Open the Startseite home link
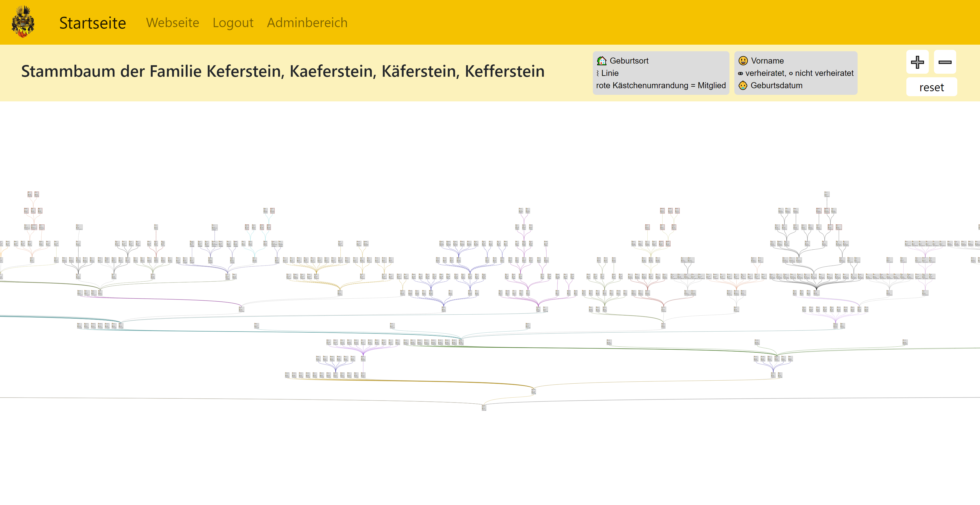Image resolution: width=980 pixels, height=505 pixels. coord(93,23)
